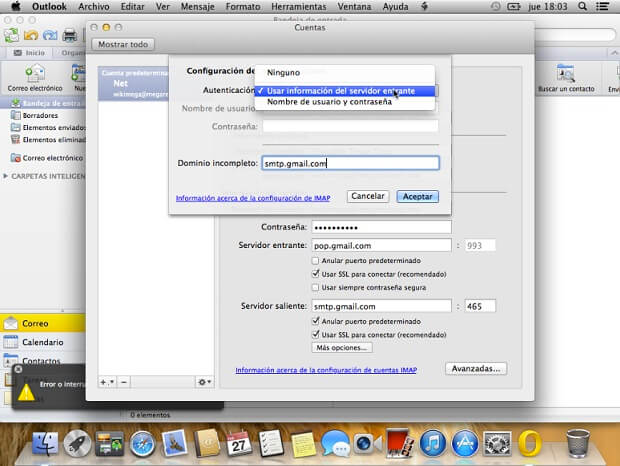Open Calendar icon in Dock
This screenshot has height=466, width=620.
(239, 443)
